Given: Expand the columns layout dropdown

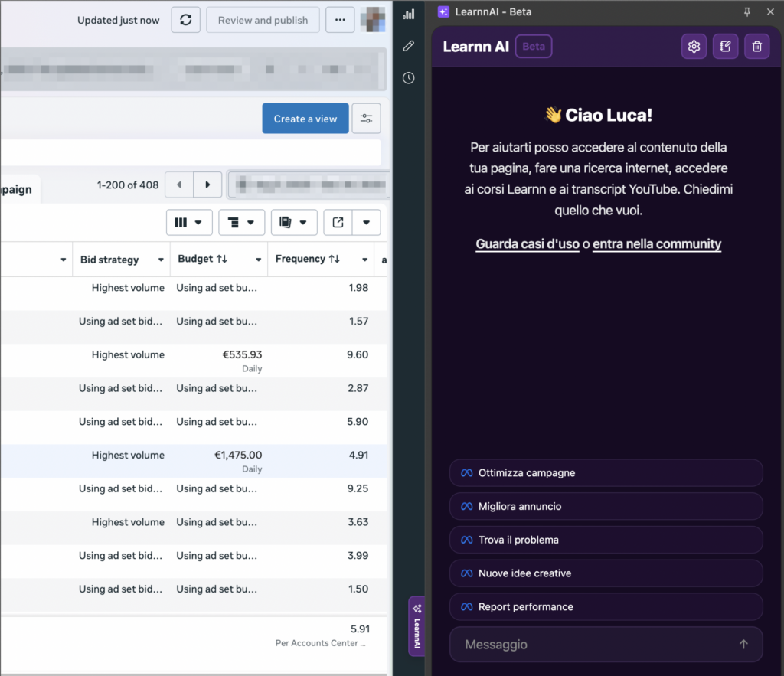Looking at the screenshot, I should point(188,223).
